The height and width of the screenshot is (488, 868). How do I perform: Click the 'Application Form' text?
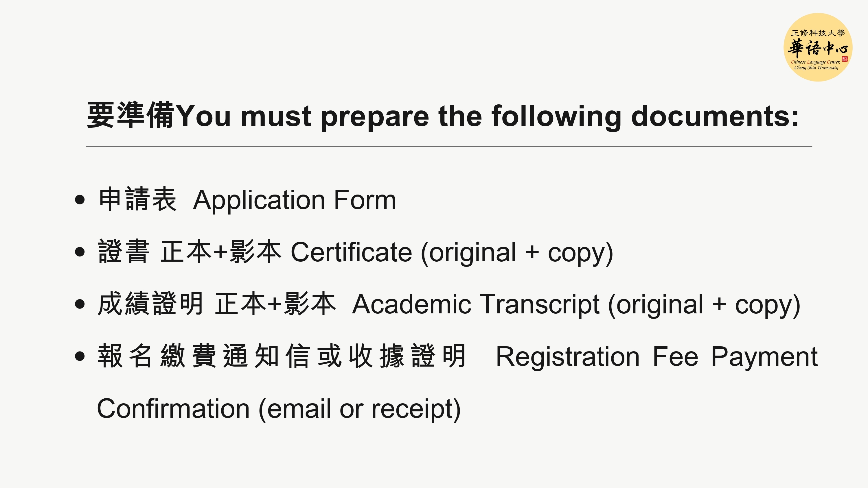294,200
